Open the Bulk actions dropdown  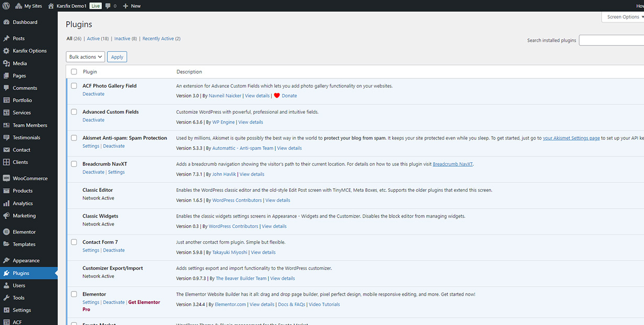click(85, 57)
